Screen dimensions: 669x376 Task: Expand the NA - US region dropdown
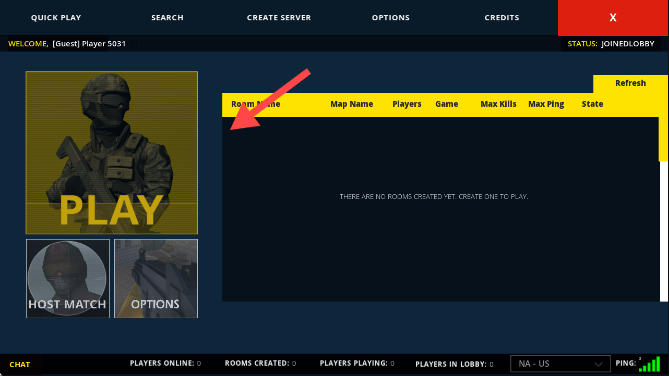pos(560,364)
